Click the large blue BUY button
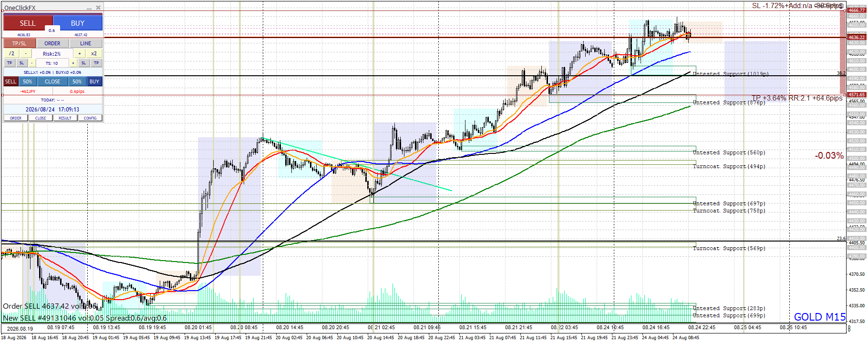 (78, 23)
